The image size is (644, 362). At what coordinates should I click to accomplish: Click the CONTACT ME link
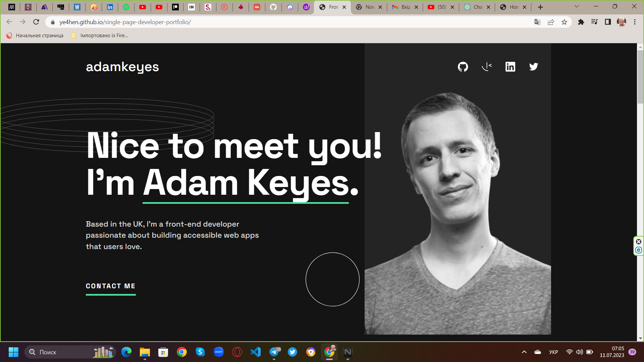click(111, 286)
